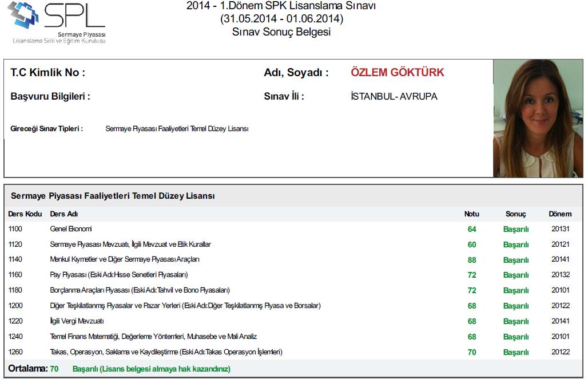588x383 pixels.
Task: Click the grade 72 in the Pay Piyasası row
Action: point(472,275)
